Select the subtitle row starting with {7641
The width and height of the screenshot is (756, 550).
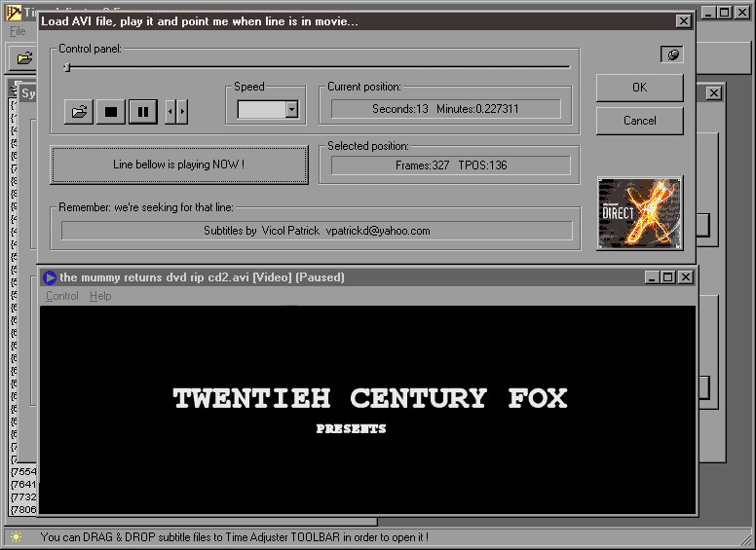click(23, 484)
